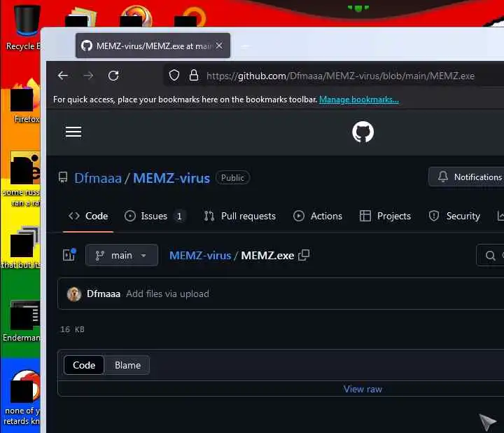View site security via the padlock icon

(x=193, y=75)
